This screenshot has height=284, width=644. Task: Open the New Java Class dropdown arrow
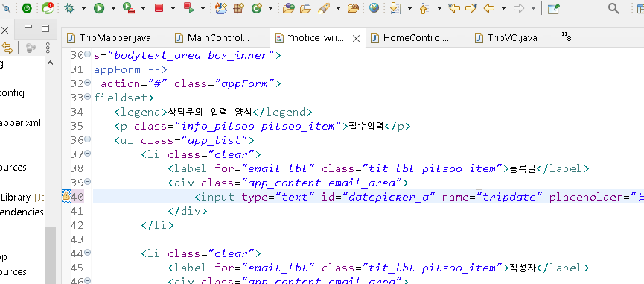[x=270, y=7]
